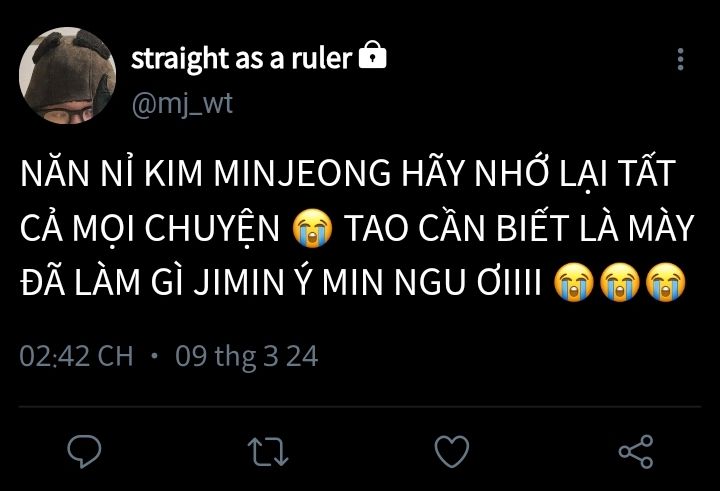The width and height of the screenshot is (720, 491).
Task: Open the share icon
Action: pos(636,451)
